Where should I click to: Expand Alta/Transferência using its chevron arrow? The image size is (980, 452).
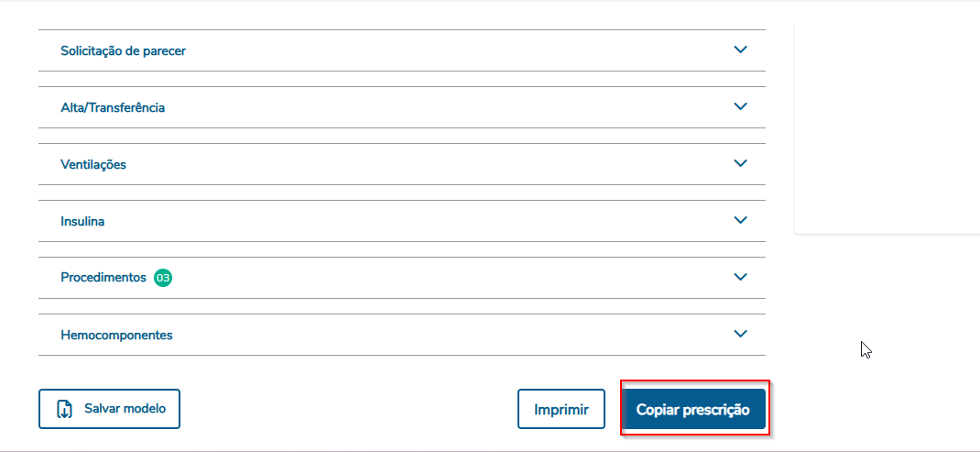coord(741,107)
